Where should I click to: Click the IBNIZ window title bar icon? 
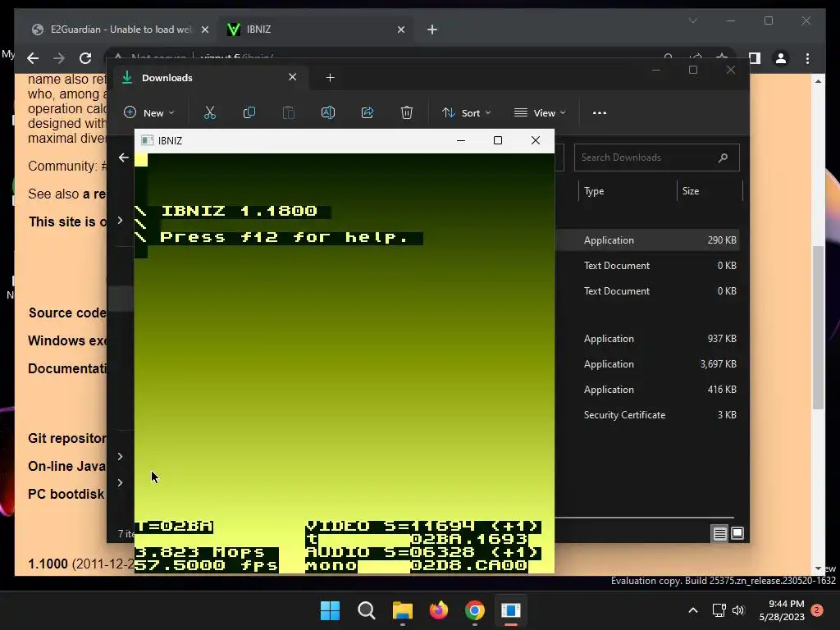148,140
